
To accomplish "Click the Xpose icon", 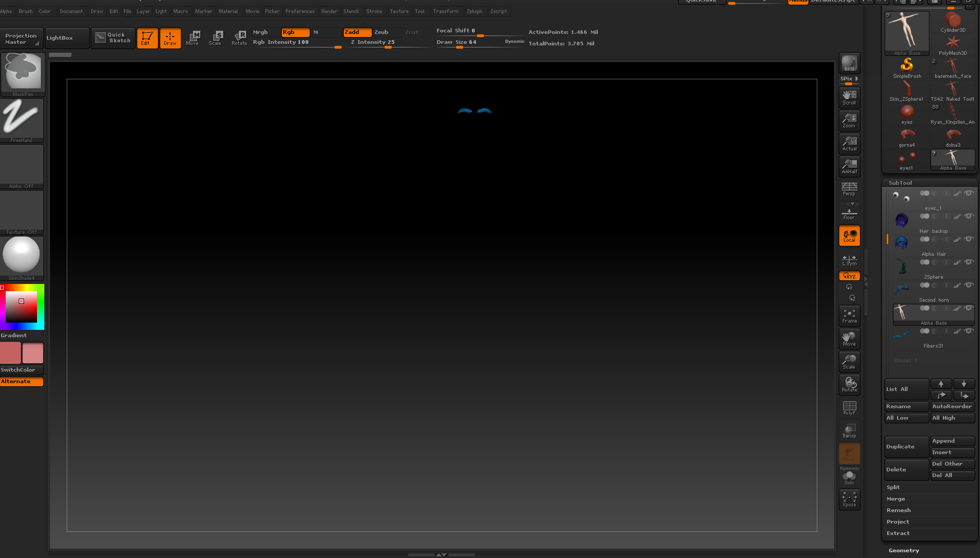I will pyautogui.click(x=849, y=500).
